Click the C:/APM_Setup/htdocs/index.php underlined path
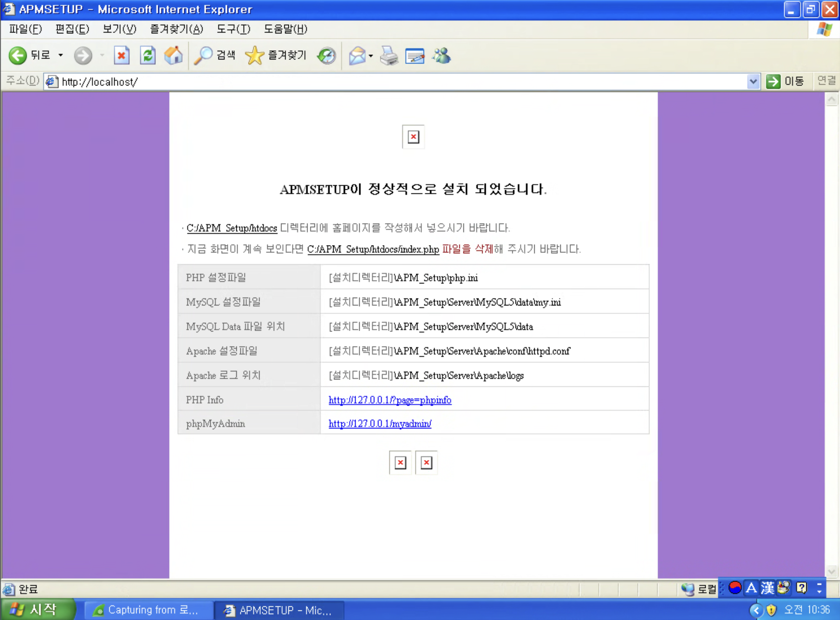The height and width of the screenshot is (620, 840). (x=373, y=249)
